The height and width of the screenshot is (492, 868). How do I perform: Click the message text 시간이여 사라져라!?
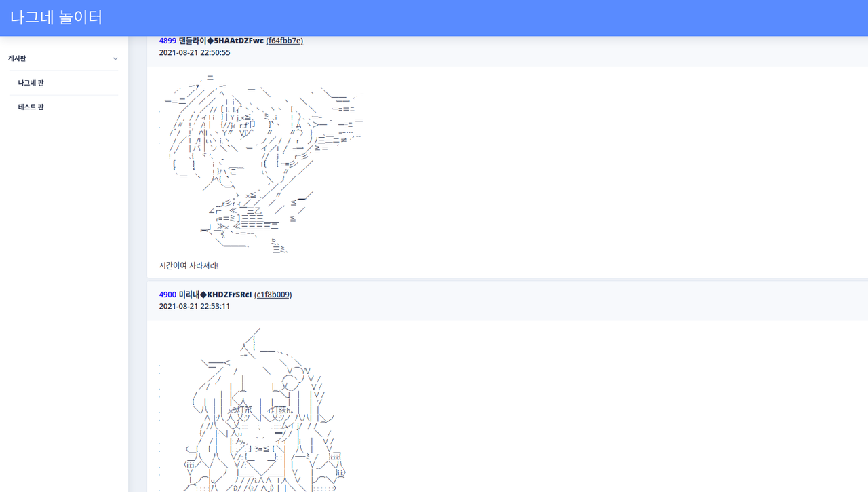[x=188, y=265]
